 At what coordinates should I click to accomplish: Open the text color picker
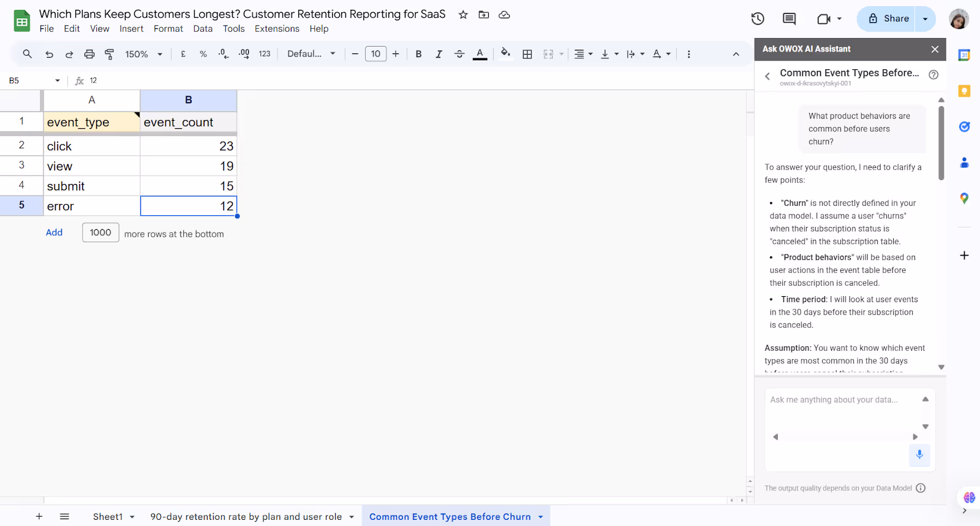pyautogui.click(x=480, y=54)
